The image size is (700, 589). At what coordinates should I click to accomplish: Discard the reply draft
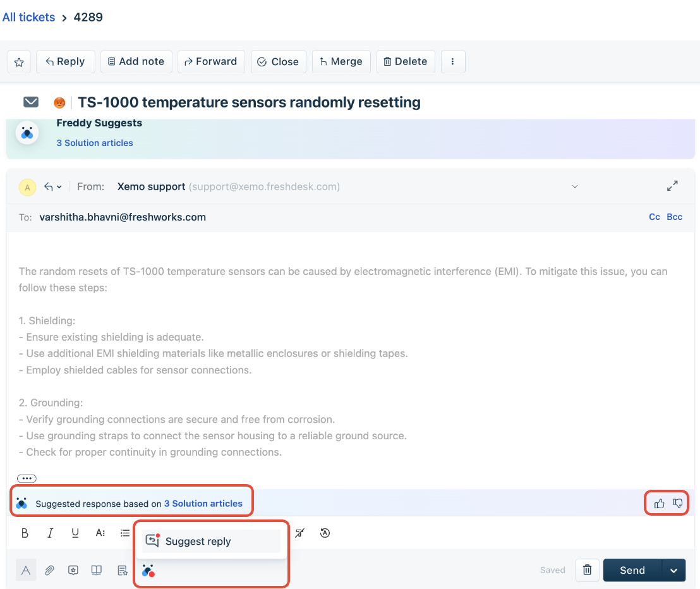click(x=587, y=570)
